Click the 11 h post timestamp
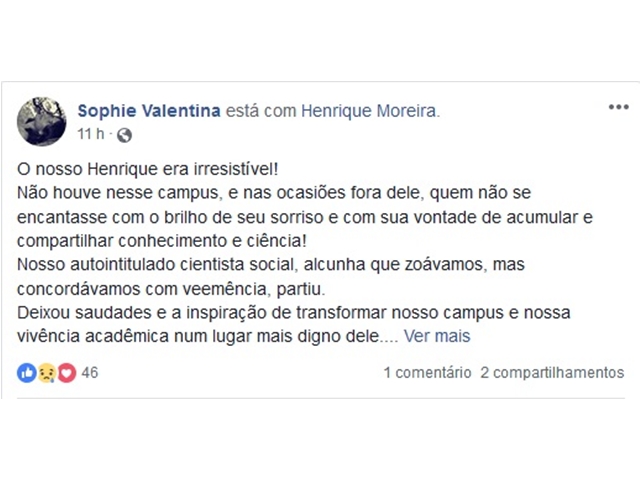This screenshot has height=480, width=640. point(90,133)
